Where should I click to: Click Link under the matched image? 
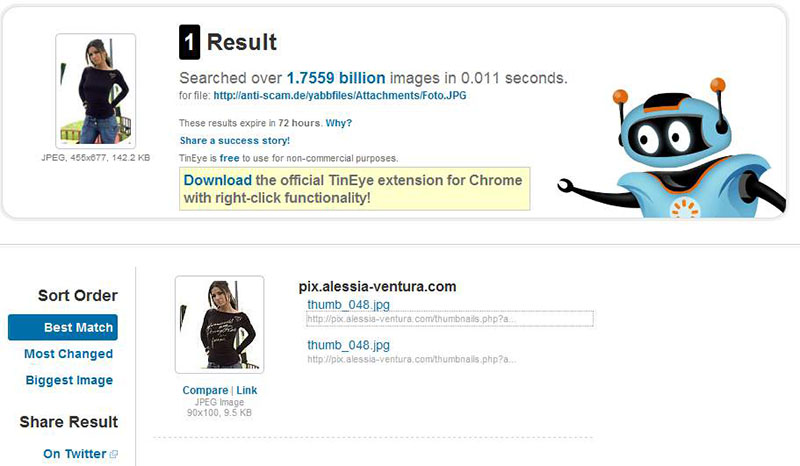pyautogui.click(x=246, y=390)
